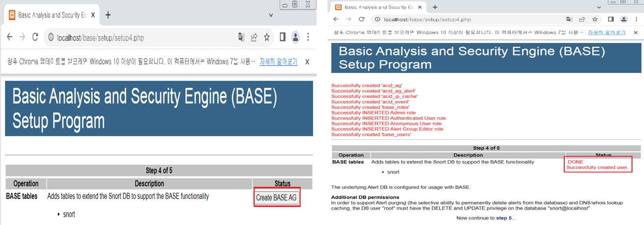This screenshot has width=644, height=225.
Task: Click tab favicon in left window
Action: [12, 15]
